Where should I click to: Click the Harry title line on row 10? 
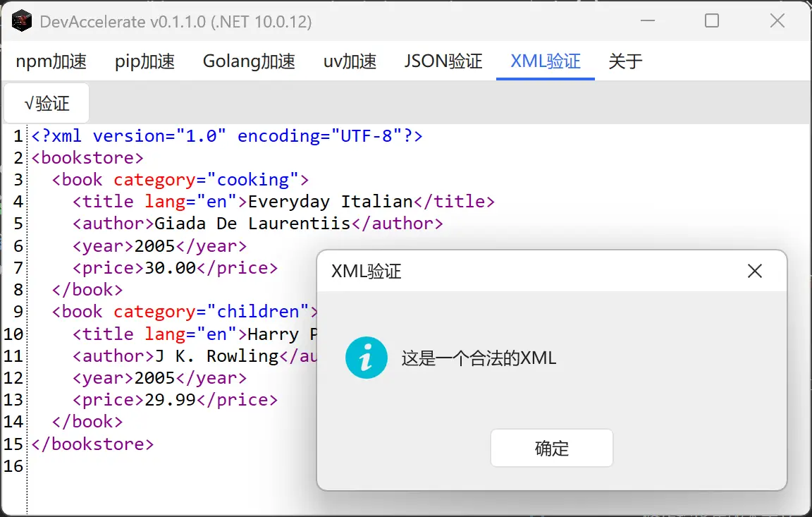click(x=195, y=334)
